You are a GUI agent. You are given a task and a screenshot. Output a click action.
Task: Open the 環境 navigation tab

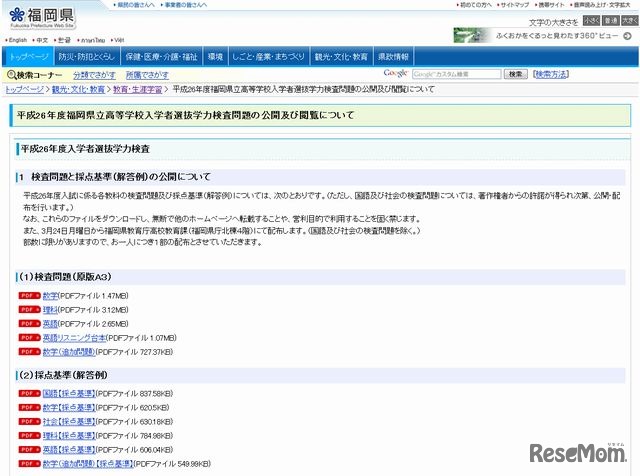(215, 56)
